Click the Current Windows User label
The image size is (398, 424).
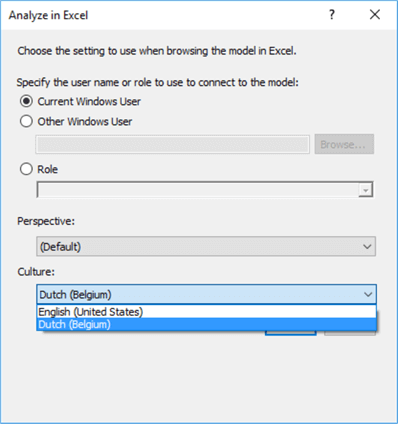pos(89,102)
